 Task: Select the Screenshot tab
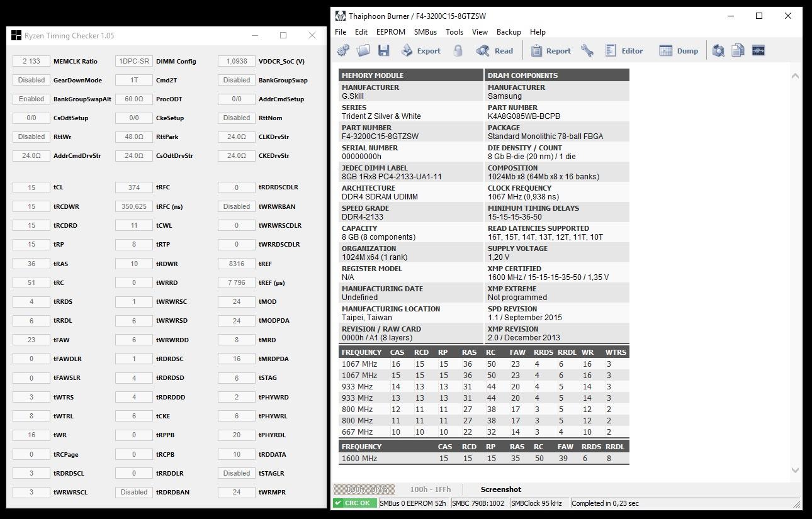click(501, 489)
